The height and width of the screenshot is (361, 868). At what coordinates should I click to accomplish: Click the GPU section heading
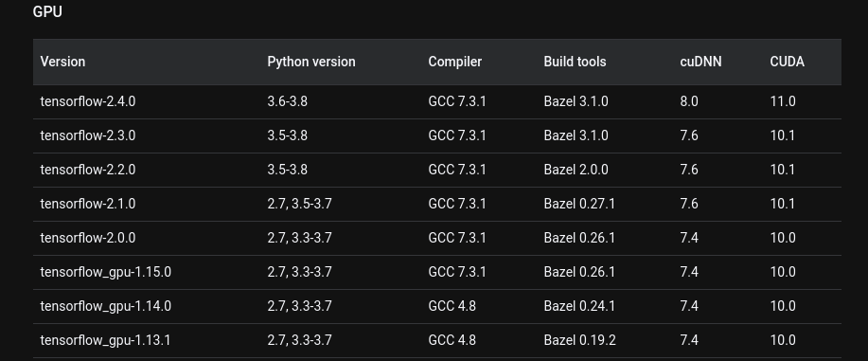[x=47, y=11]
